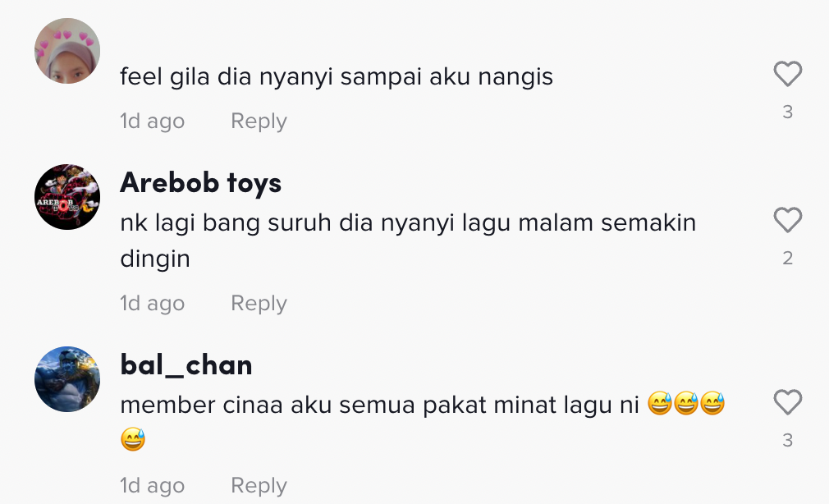Click the like count on Arebob toys' comment
Viewport: 829px width, 504px height.
(787, 259)
